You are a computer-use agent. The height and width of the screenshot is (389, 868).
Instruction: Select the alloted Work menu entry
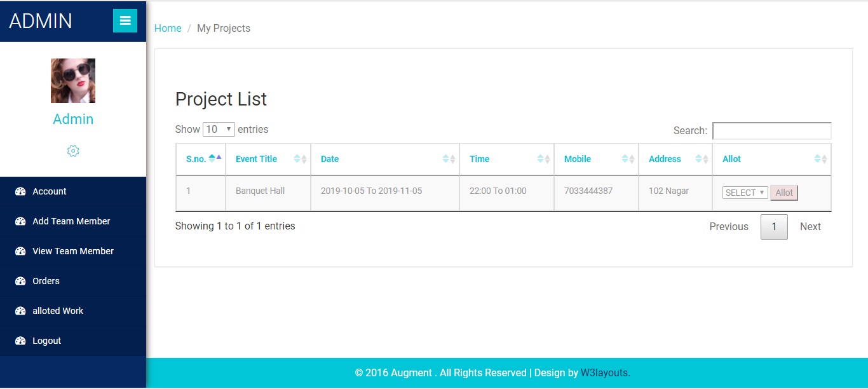click(58, 311)
